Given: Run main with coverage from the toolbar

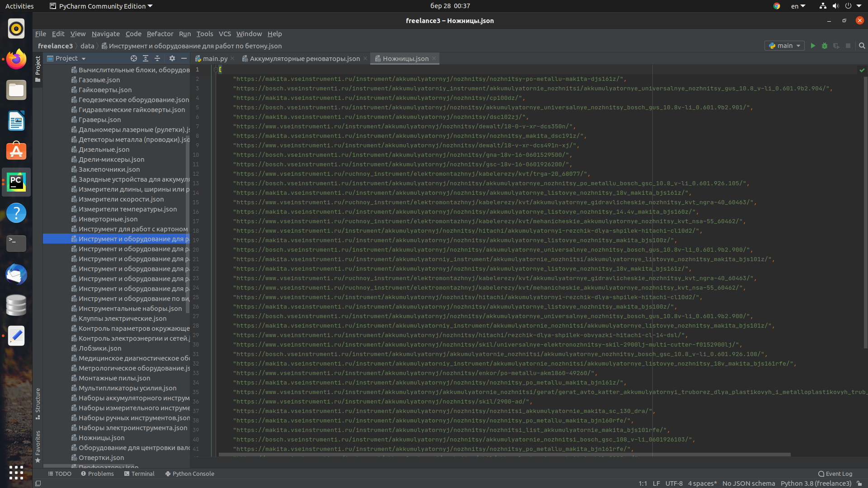Looking at the screenshot, I should click(x=836, y=46).
